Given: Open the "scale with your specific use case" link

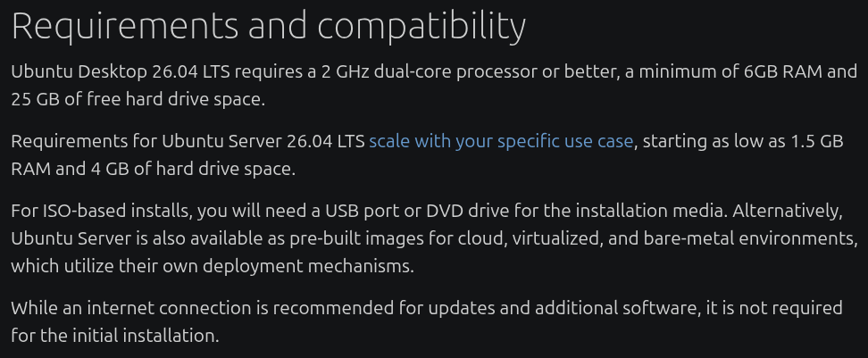Looking at the screenshot, I should pos(501,141).
